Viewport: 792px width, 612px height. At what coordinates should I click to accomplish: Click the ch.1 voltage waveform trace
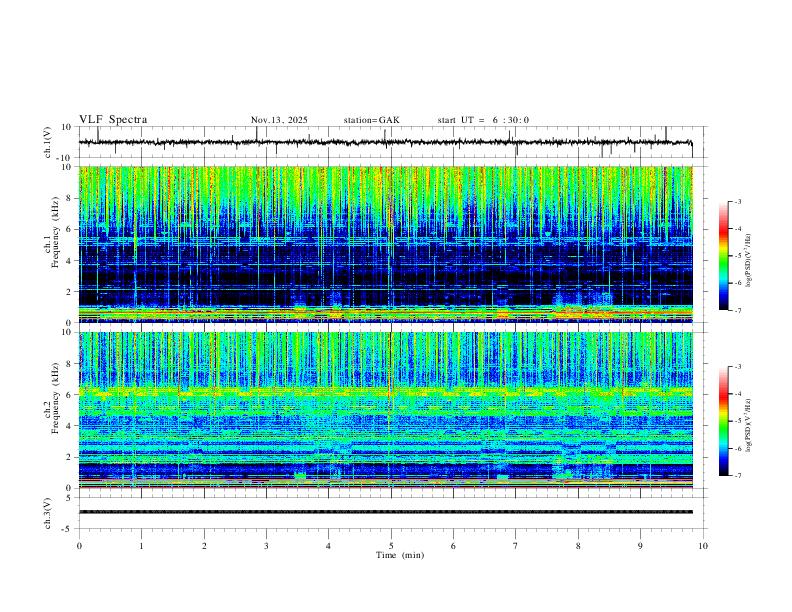tap(385, 142)
